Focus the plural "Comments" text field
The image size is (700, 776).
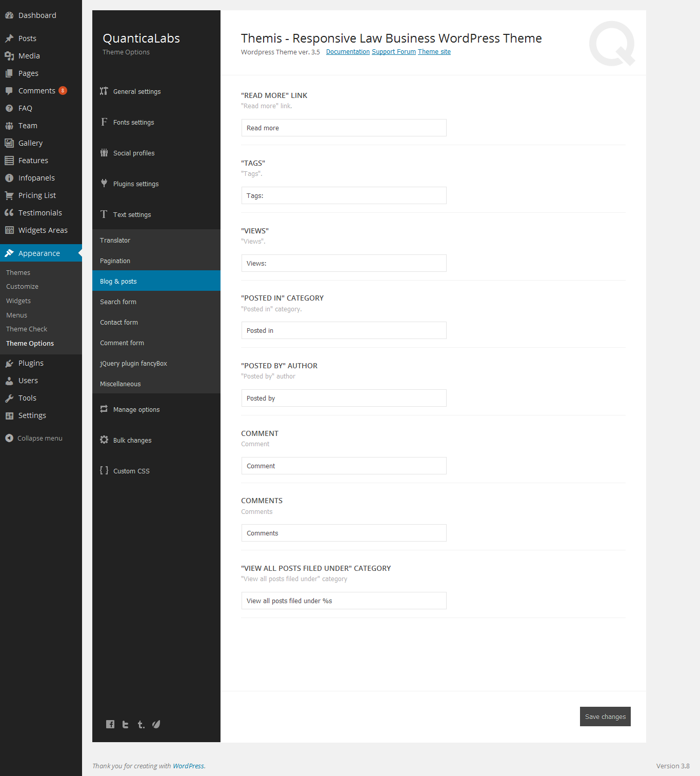click(344, 533)
